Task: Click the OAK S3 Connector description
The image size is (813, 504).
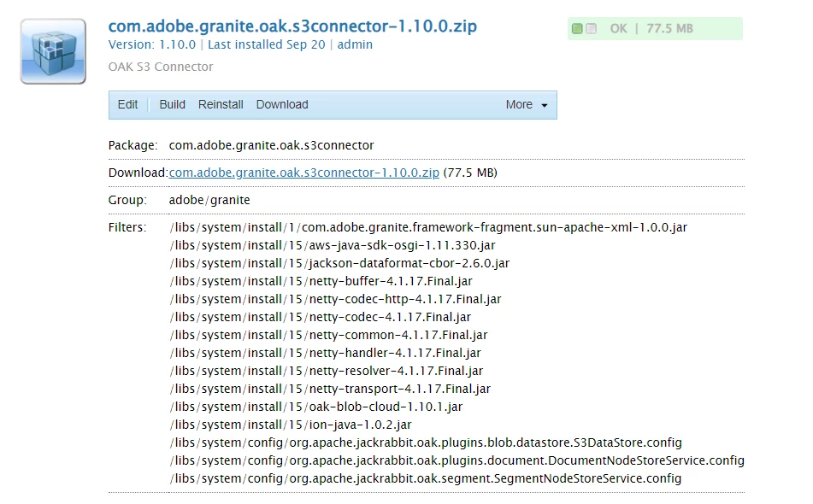Action: point(161,67)
